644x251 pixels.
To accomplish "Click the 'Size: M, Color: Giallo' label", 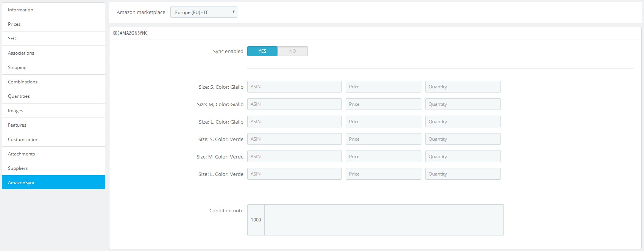I will 220,105.
